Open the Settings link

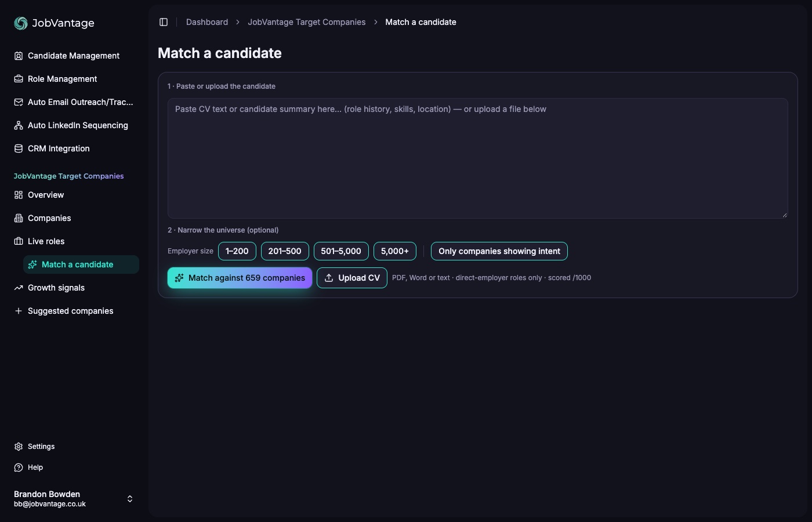(74, 447)
